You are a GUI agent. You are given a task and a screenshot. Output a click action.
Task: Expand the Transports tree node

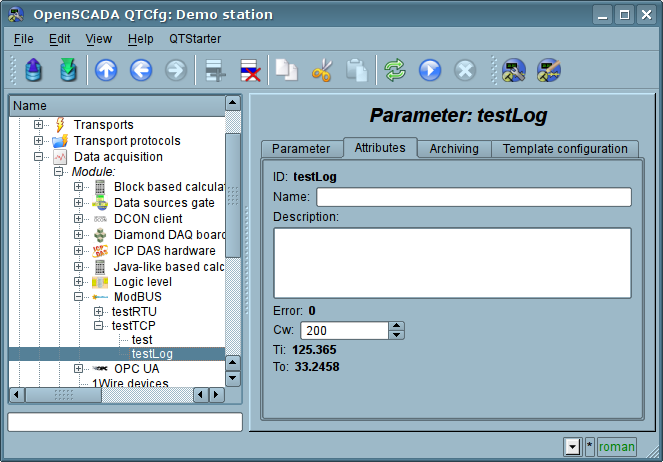[x=39, y=125]
